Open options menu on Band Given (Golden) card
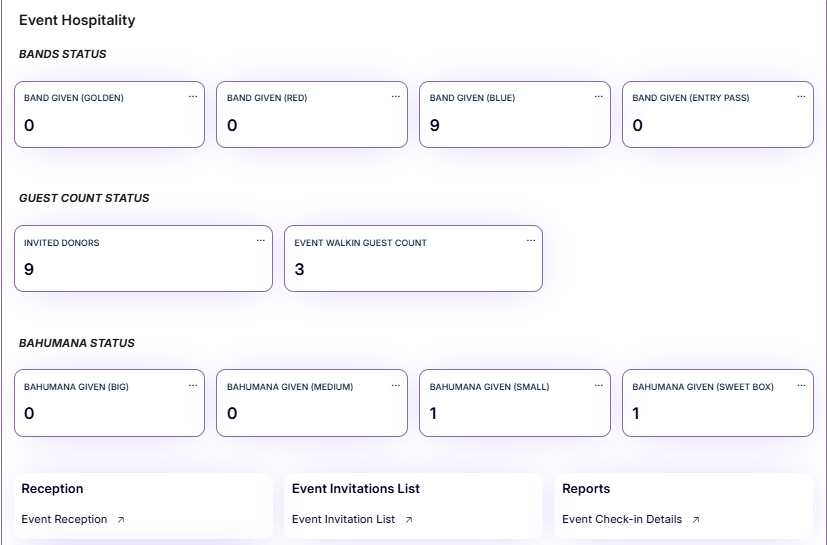This screenshot has height=545, width=827. [x=192, y=97]
